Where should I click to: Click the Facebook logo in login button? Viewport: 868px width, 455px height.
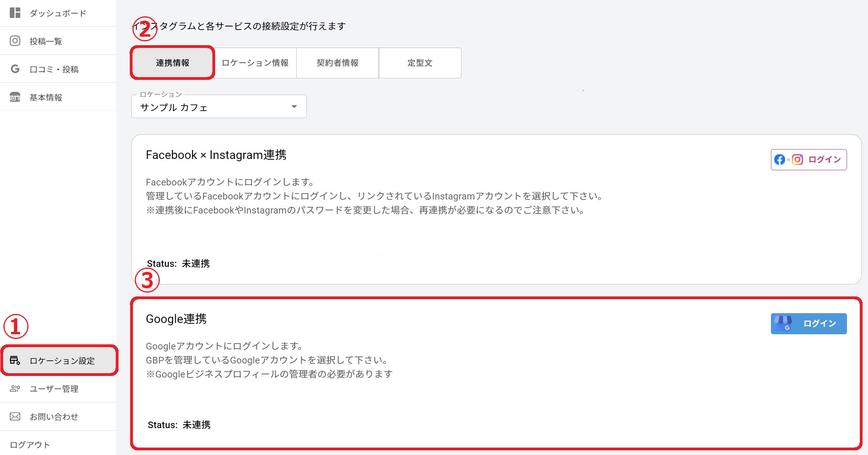780,160
